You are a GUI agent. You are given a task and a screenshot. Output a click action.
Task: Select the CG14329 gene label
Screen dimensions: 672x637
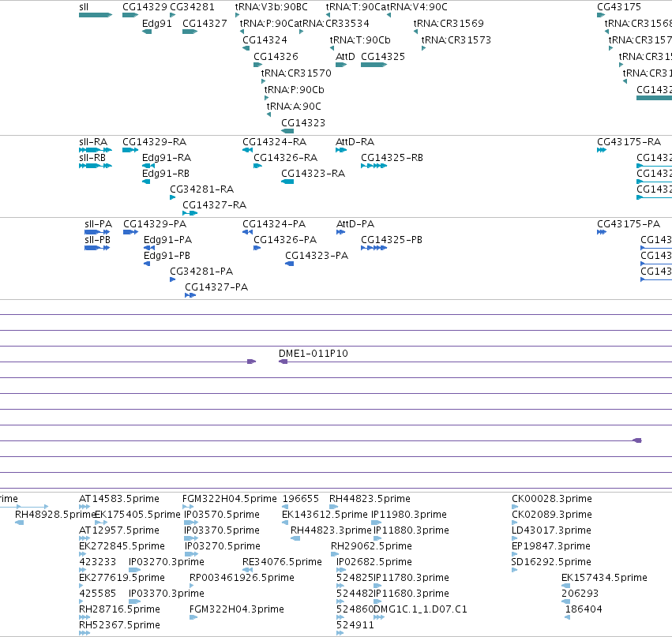point(145,7)
